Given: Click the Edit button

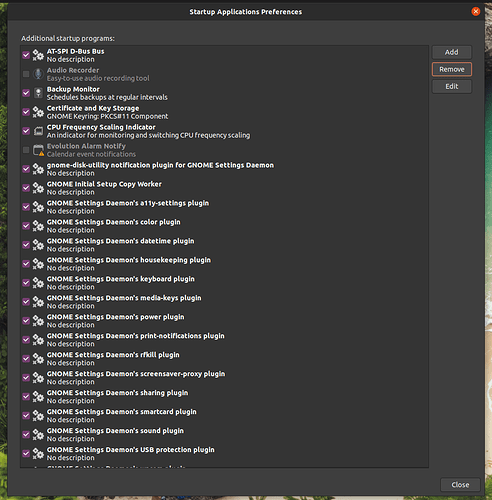Looking at the screenshot, I should pyautogui.click(x=452, y=86).
